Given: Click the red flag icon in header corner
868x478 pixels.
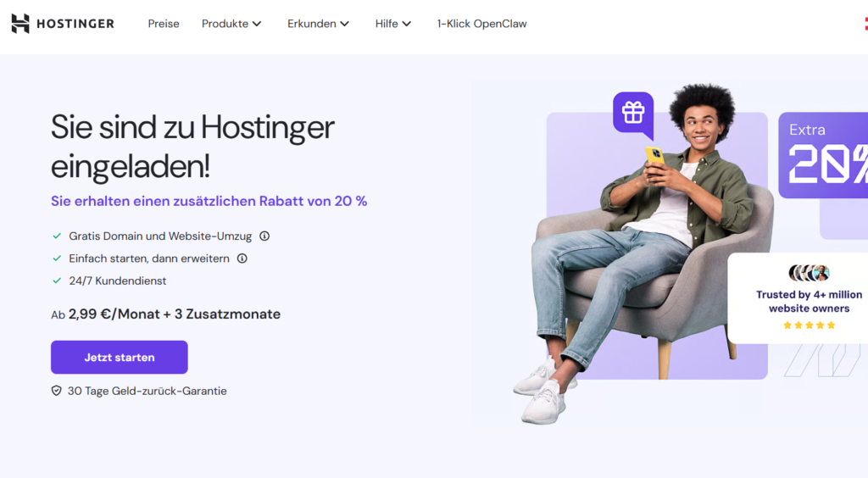Looking at the screenshot, I should pos(865,24).
